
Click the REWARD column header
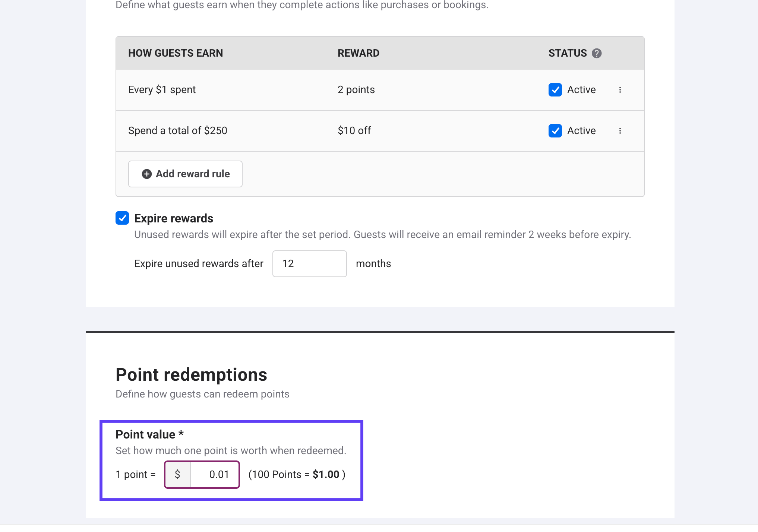[x=358, y=53]
